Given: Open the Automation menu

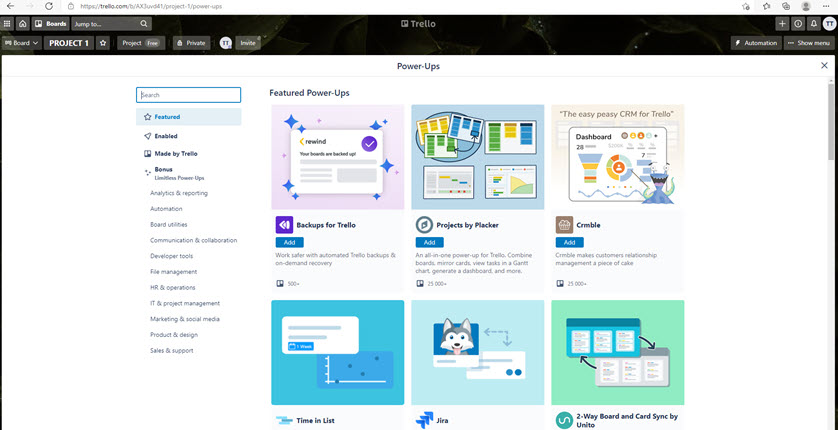Looking at the screenshot, I should pos(756,43).
